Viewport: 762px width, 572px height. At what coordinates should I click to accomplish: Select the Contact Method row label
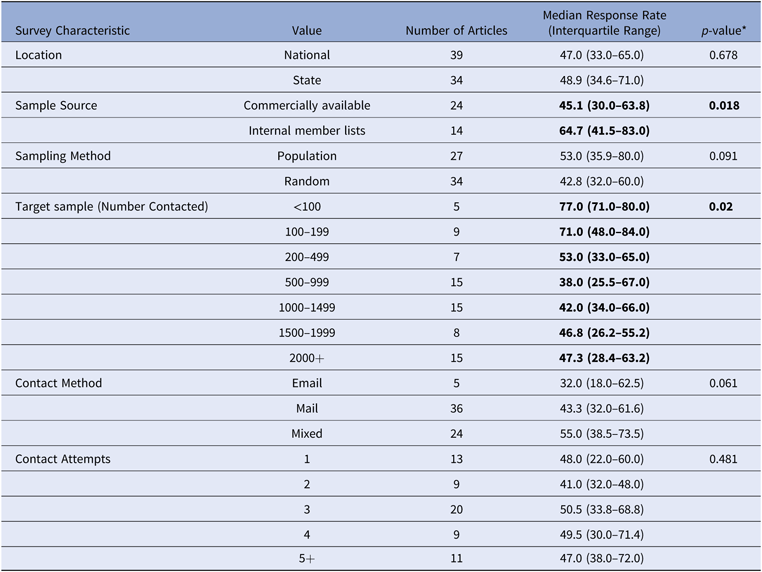click(x=58, y=383)
